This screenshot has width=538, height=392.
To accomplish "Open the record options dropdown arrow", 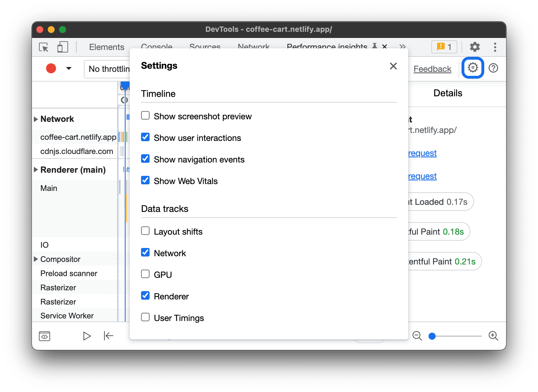I will click(69, 68).
